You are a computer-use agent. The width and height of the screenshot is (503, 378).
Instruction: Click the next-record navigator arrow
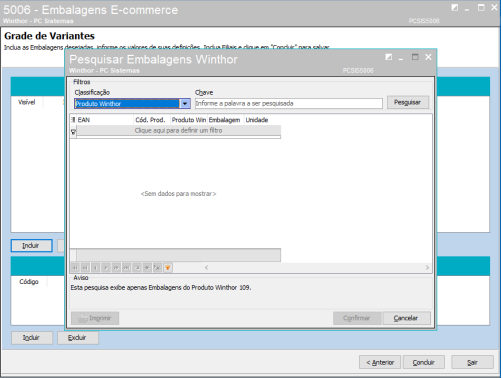click(106, 268)
